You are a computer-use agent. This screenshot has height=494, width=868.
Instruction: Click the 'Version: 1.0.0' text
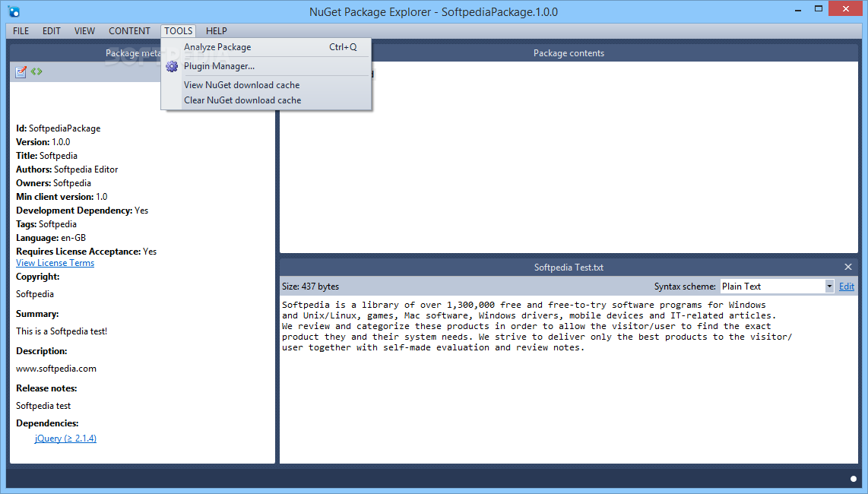pyautogui.click(x=43, y=142)
